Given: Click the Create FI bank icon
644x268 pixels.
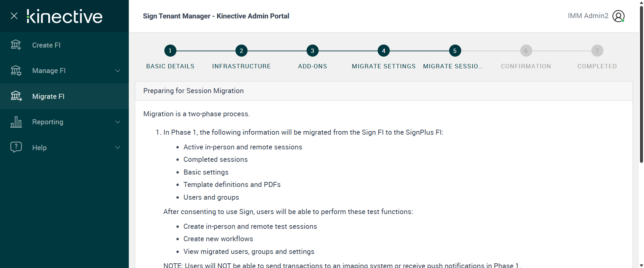Looking at the screenshot, I should coord(16,45).
